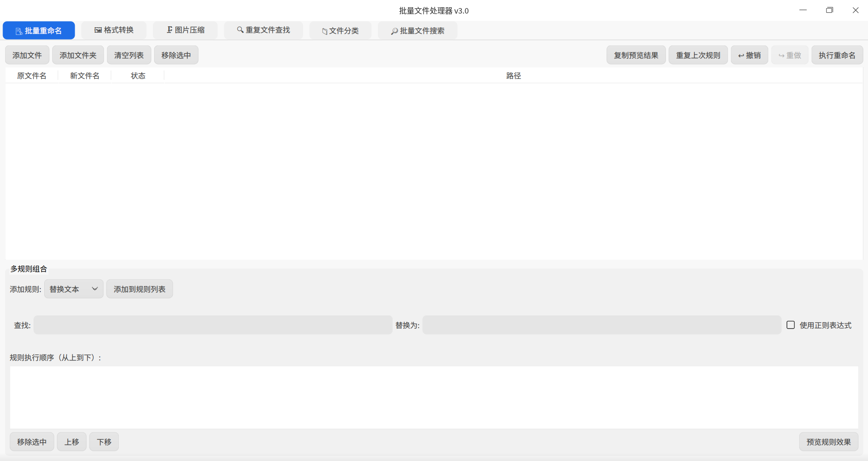868x461 pixels.
Task: Go to the 文件分类 tab
Action: click(340, 31)
